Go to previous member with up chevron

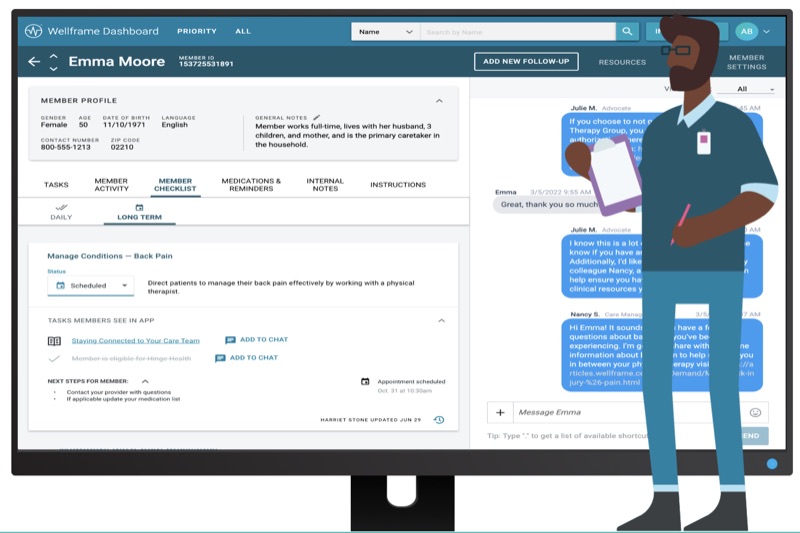click(x=54, y=56)
